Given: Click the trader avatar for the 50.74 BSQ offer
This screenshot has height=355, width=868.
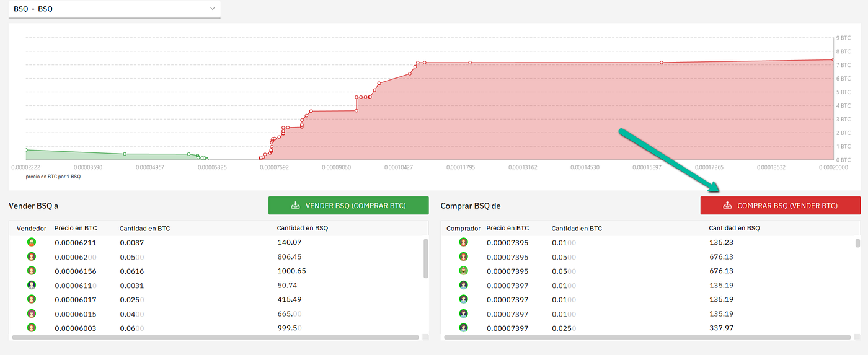Looking at the screenshot, I should pos(32,285).
